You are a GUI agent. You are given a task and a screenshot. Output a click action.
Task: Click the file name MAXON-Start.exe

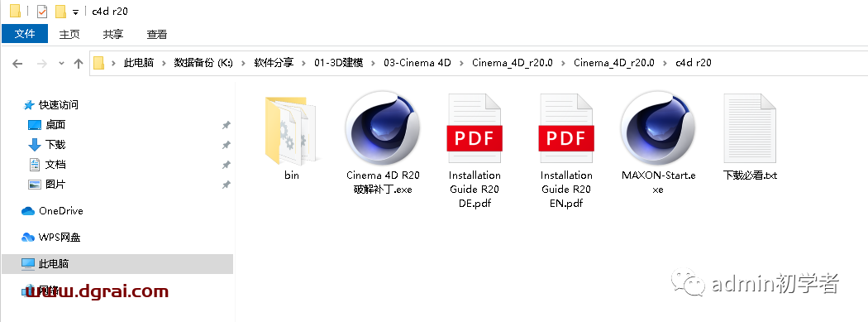click(658, 182)
